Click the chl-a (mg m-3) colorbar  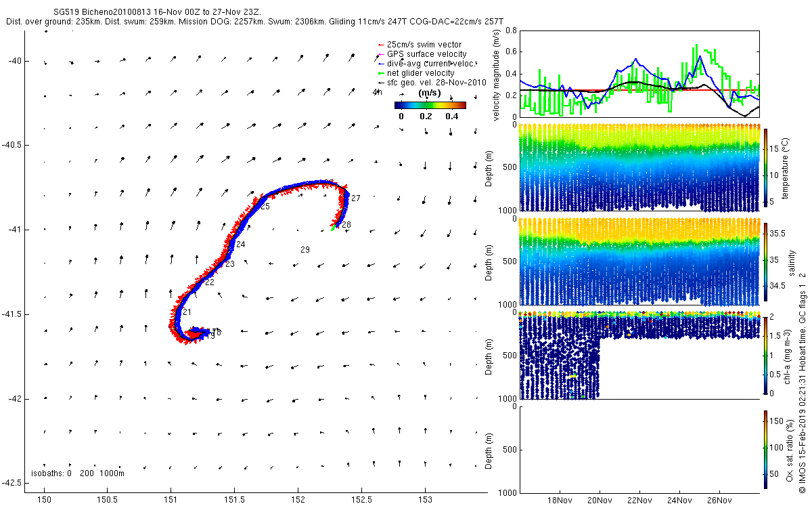point(765,355)
